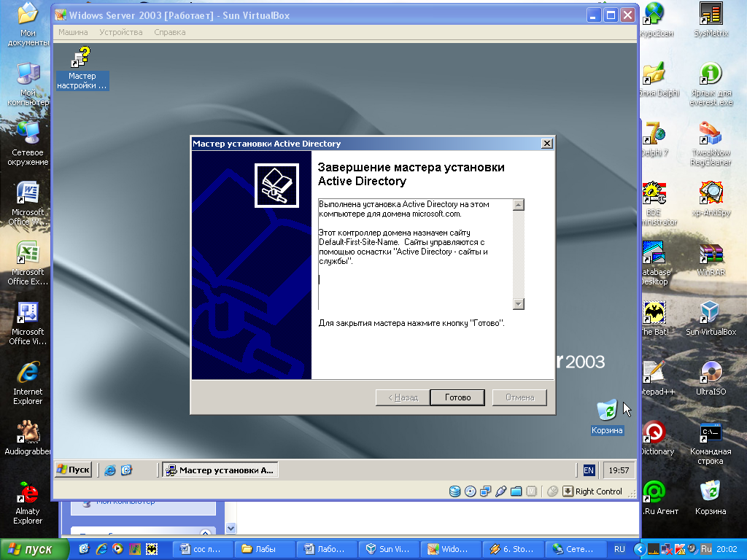This screenshot has height=560, width=747.
Task: Click the scroll down arrow in the wizard text box
Action: (519, 303)
